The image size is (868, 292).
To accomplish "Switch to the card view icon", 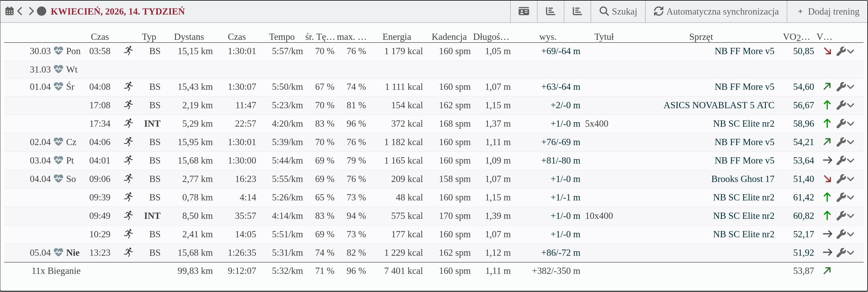I will [524, 11].
